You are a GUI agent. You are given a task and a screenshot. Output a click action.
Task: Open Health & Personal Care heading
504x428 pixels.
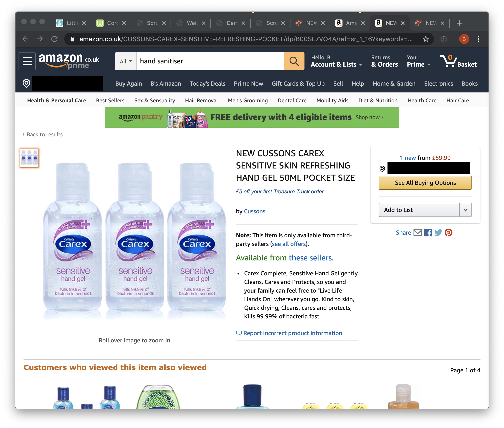pos(57,101)
